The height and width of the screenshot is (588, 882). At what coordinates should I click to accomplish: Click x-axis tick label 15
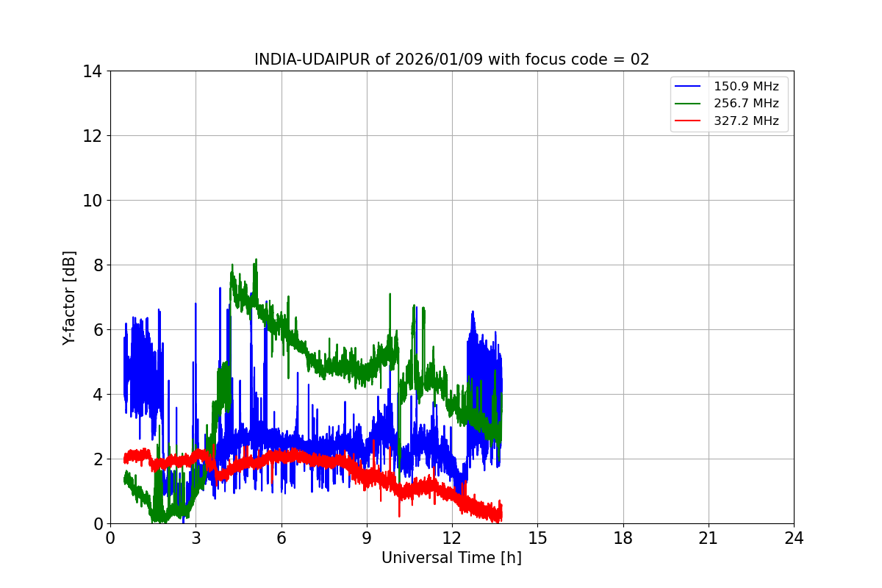(x=537, y=538)
